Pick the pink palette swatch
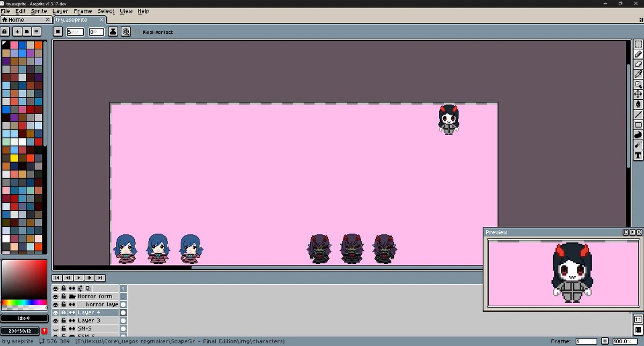 (13, 45)
